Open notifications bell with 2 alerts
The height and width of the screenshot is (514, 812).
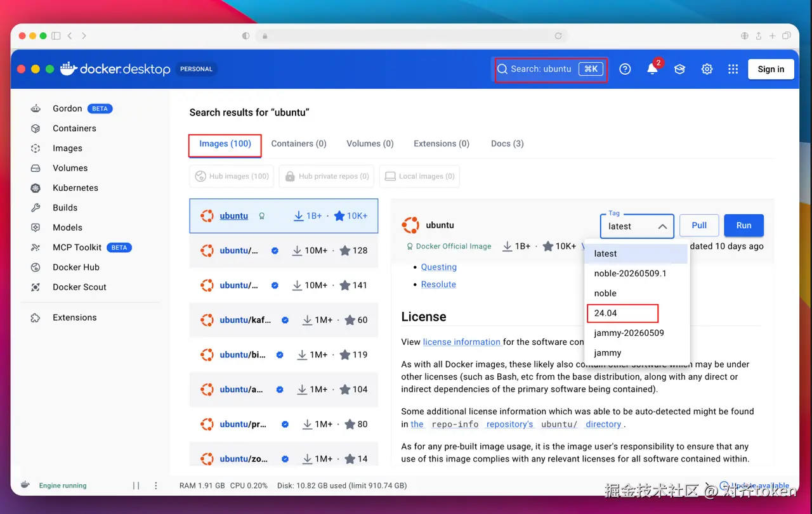click(x=652, y=69)
